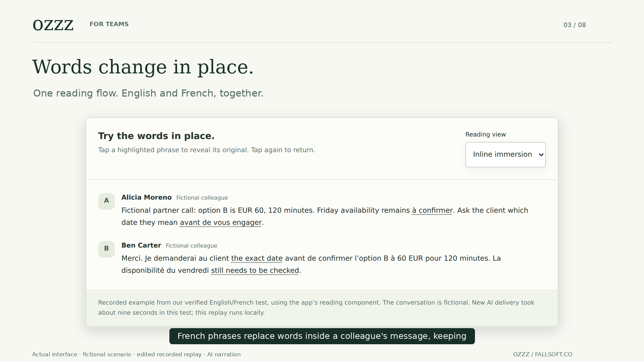Tap the highlighted phrase "à confirmer"

(x=432, y=210)
